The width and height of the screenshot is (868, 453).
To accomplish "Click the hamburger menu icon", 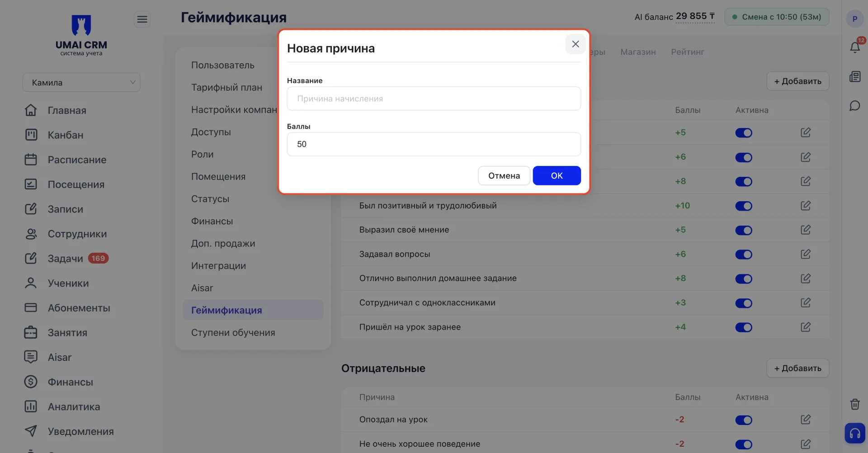I will coord(142,19).
